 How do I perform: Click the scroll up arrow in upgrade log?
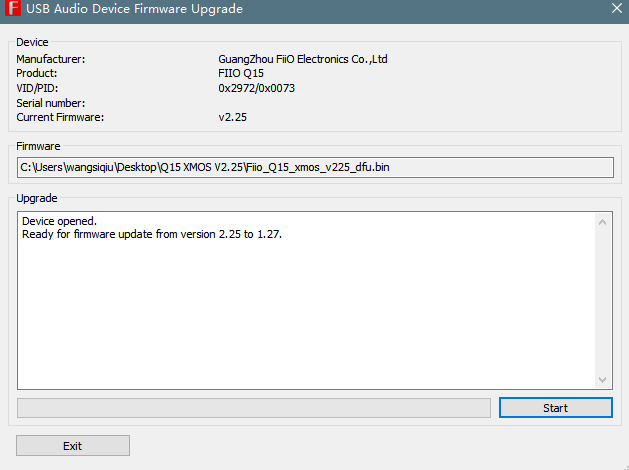(x=602, y=221)
